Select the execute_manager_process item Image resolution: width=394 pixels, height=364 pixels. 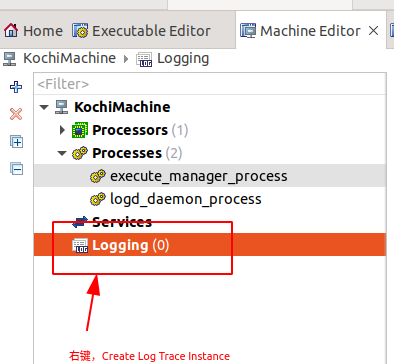pos(199,176)
